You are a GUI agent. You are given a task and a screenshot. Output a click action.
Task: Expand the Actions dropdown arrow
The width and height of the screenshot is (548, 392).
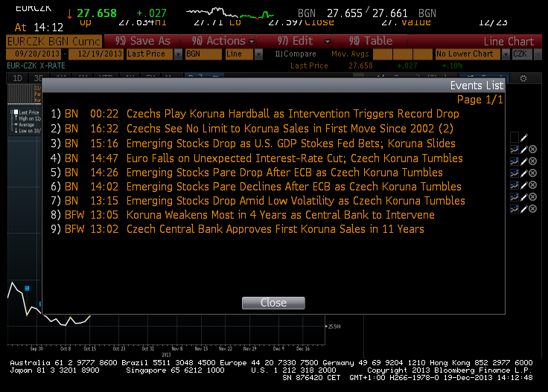(x=251, y=42)
